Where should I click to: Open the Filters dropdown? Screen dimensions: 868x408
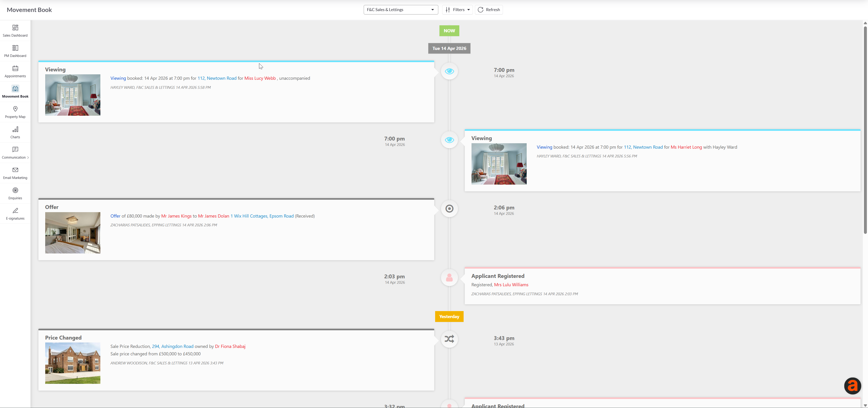[x=457, y=10]
